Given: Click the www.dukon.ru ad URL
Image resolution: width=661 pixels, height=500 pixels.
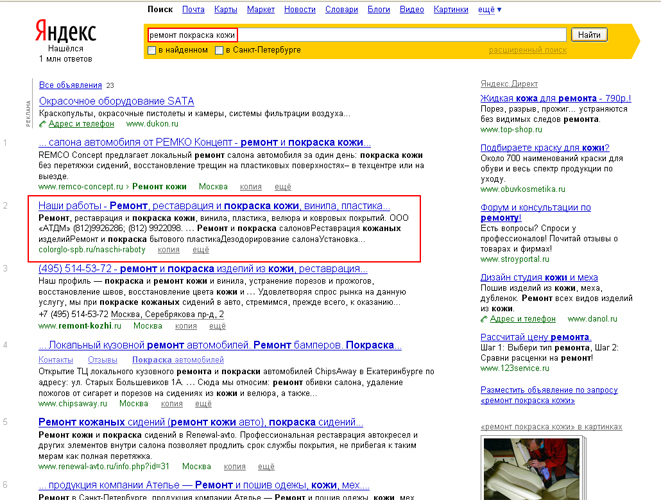Looking at the screenshot, I should 152,124.
